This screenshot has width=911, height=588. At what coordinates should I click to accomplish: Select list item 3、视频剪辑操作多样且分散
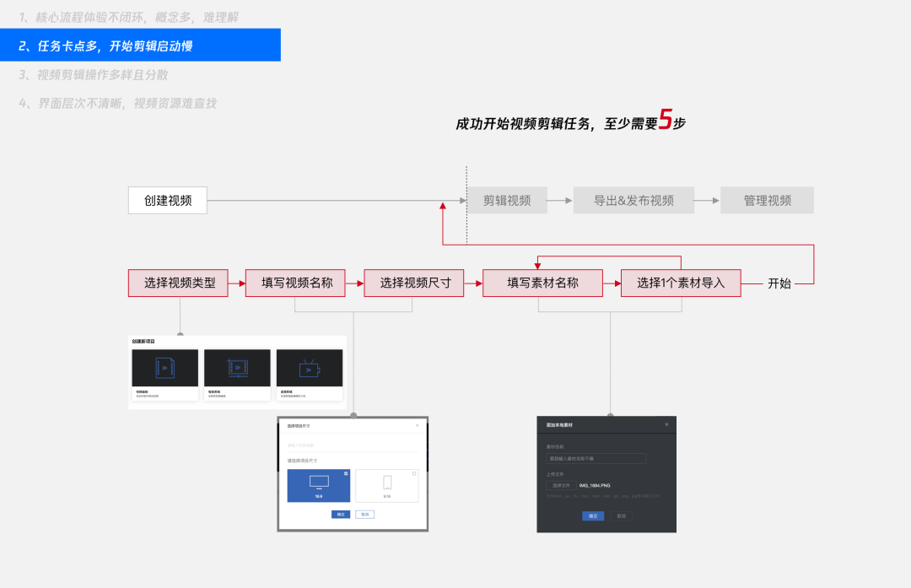click(x=93, y=75)
